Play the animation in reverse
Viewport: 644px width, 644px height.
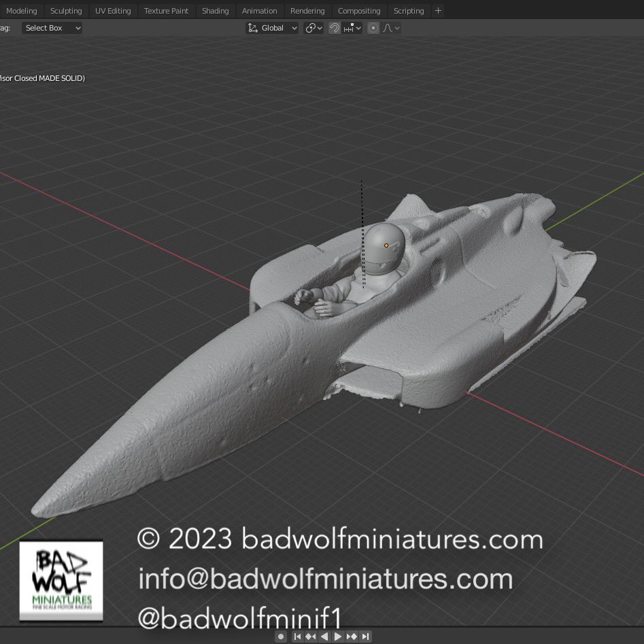point(324,637)
